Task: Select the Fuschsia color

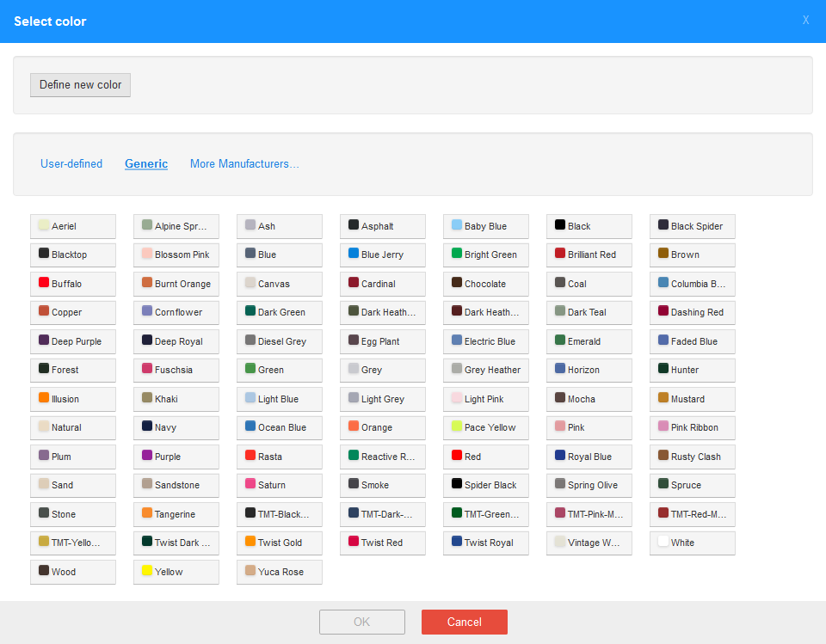Action: (176, 371)
